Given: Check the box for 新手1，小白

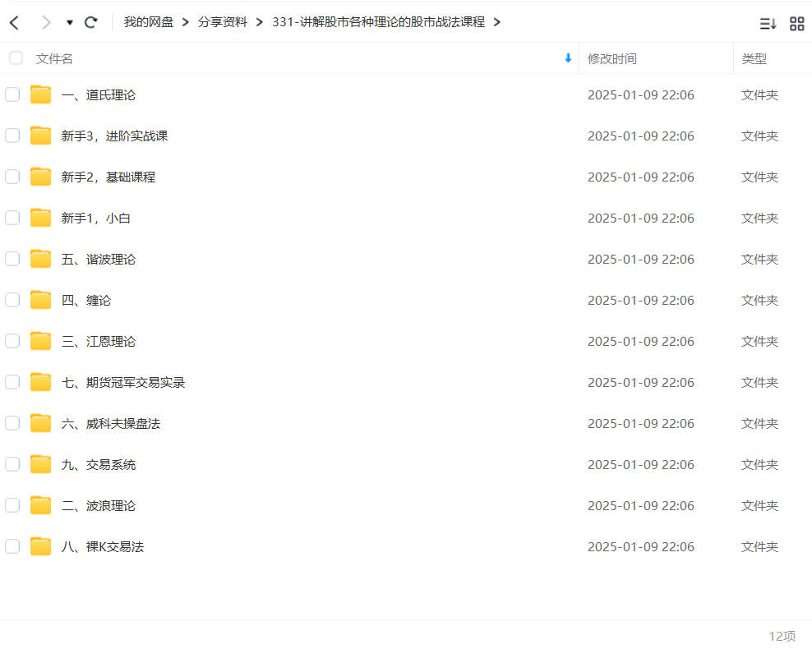Looking at the screenshot, I should coord(12,218).
